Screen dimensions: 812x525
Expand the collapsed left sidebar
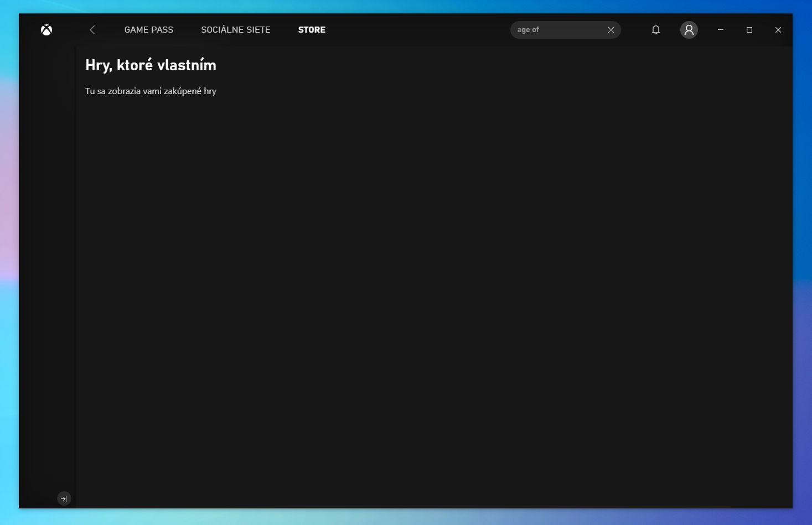[x=64, y=498]
